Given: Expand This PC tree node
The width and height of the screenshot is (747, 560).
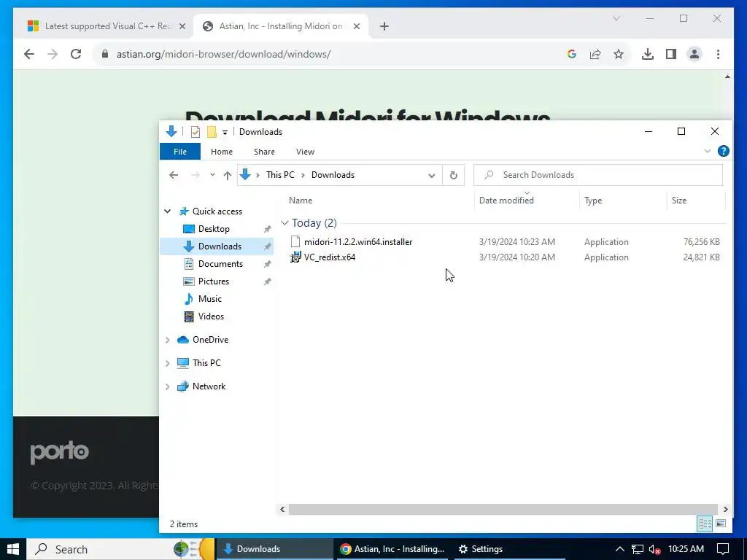Looking at the screenshot, I should [168, 363].
